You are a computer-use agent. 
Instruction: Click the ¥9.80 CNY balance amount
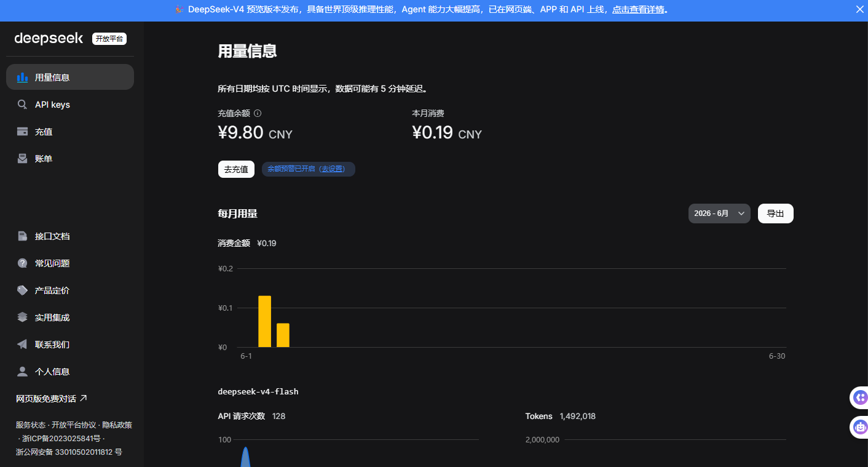pyautogui.click(x=255, y=133)
